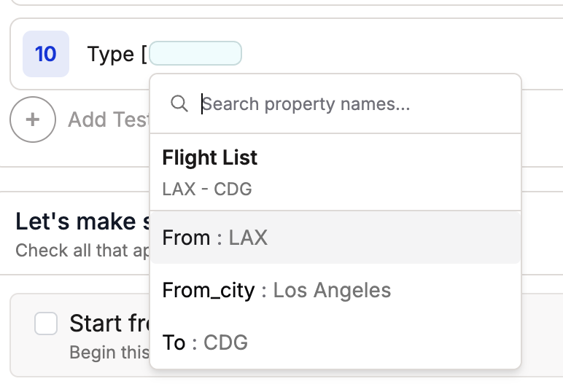The width and height of the screenshot is (563, 392).
Task: Click the "Start fr…" option label
Action: (x=109, y=323)
